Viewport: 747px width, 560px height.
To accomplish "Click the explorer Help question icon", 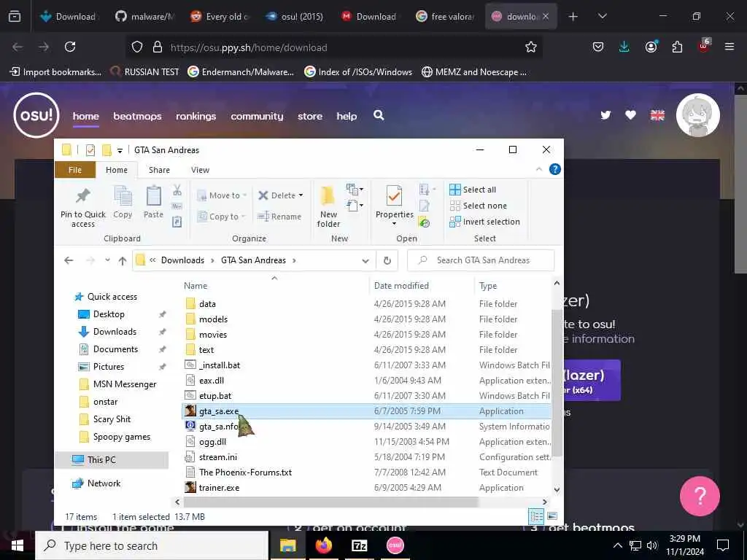I will 555,169.
